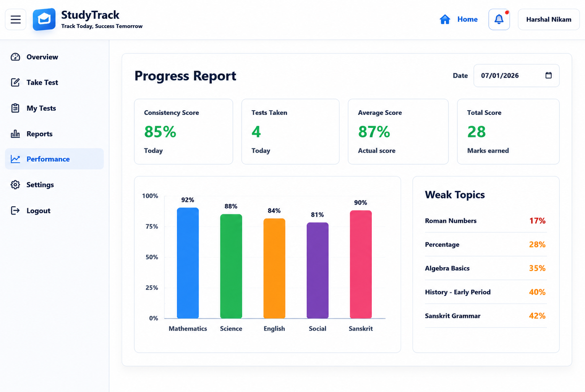Click the 42% value

537,316
